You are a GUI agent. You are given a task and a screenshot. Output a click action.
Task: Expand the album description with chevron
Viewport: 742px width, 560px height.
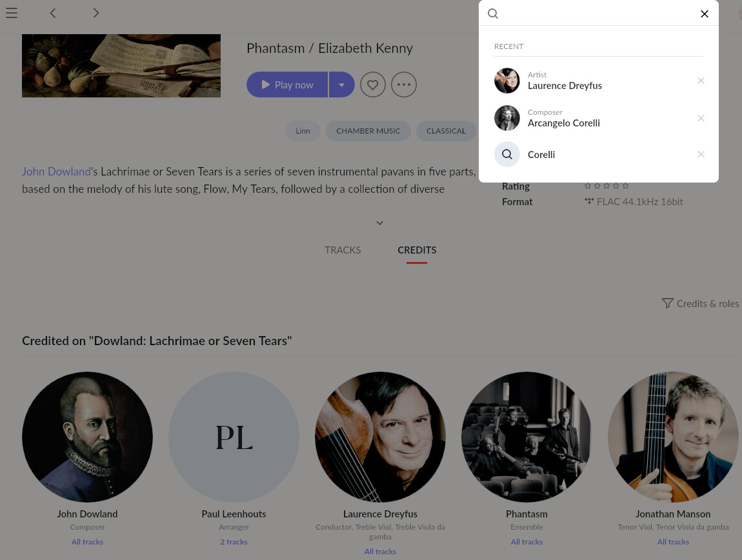[x=379, y=223]
